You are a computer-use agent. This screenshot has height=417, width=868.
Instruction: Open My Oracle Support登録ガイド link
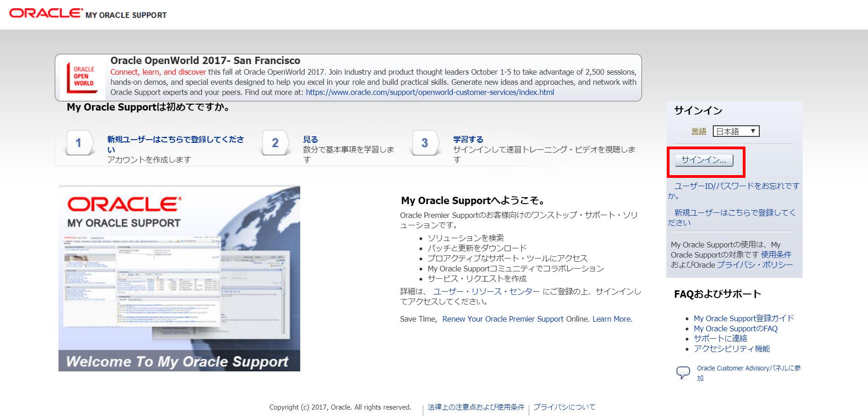click(744, 318)
